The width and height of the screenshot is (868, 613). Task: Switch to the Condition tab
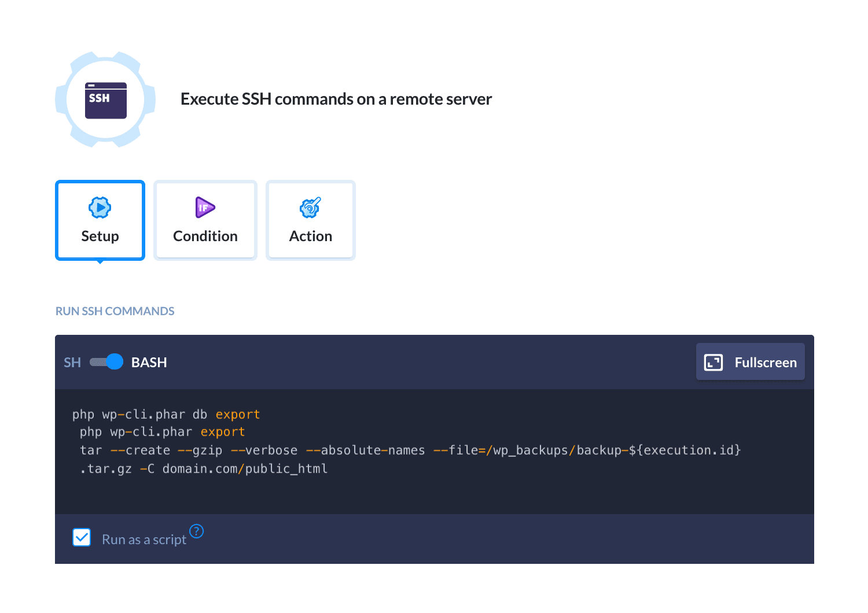pos(205,236)
